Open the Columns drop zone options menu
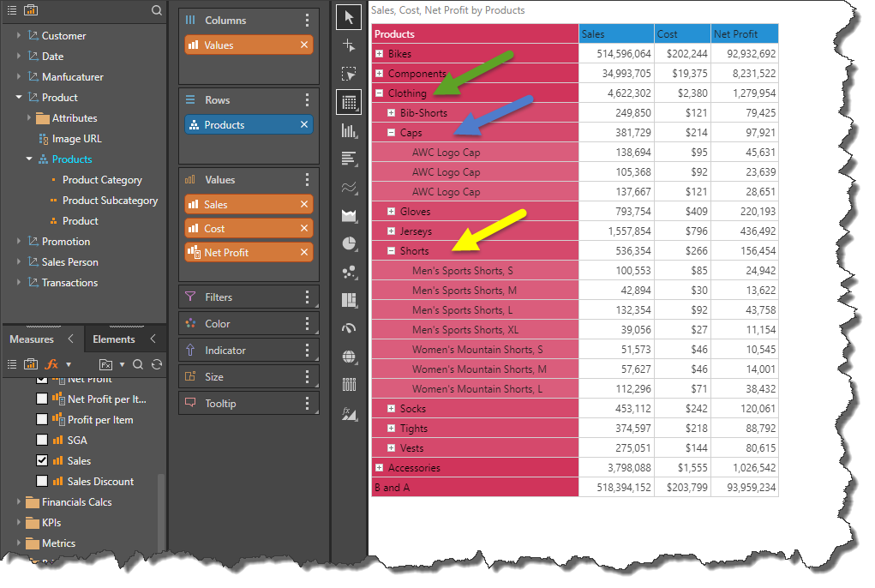The height and width of the screenshot is (588, 875). (307, 21)
